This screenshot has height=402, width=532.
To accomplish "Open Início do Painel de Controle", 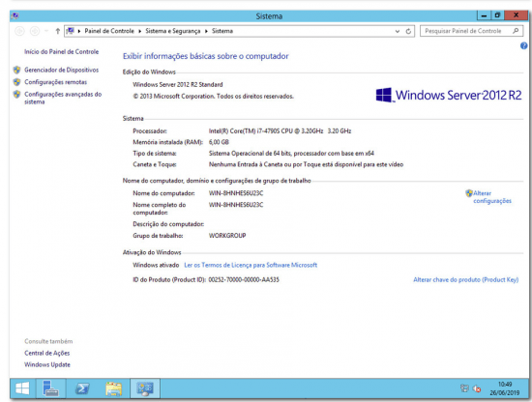I will click(61, 51).
